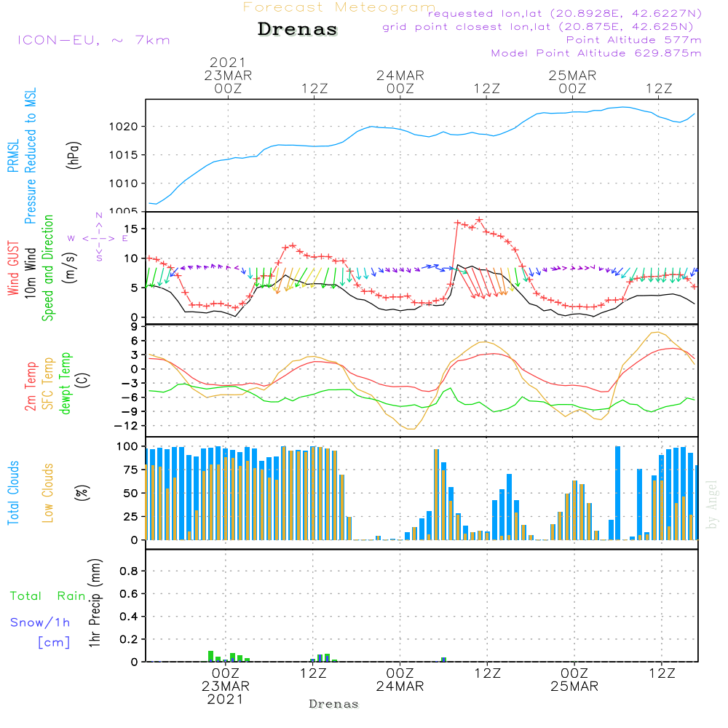The width and height of the screenshot is (728, 728).
Task: Click the '0.8' precipitation axis tick
Action: (129, 571)
